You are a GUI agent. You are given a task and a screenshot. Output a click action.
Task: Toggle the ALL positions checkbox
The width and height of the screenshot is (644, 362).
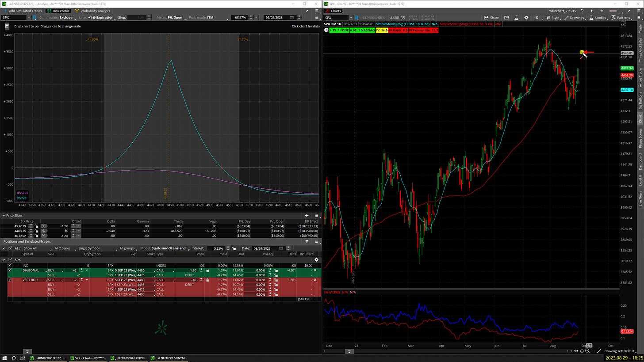pyautogui.click(x=11, y=248)
